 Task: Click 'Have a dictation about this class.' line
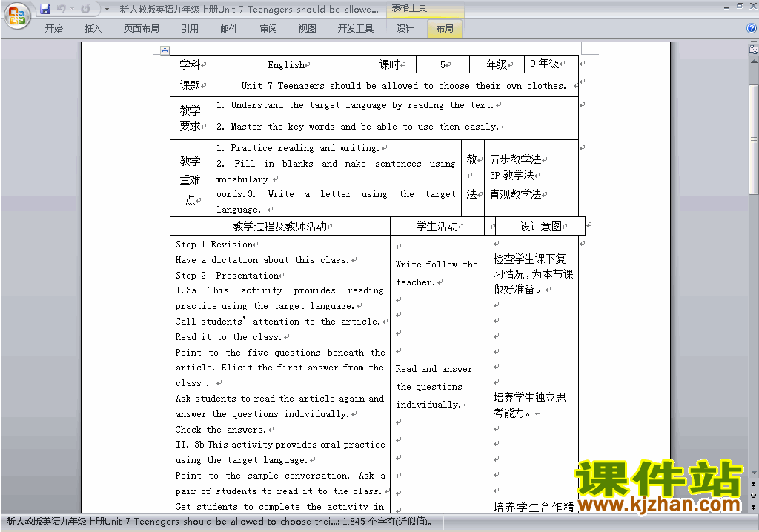point(262,260)
